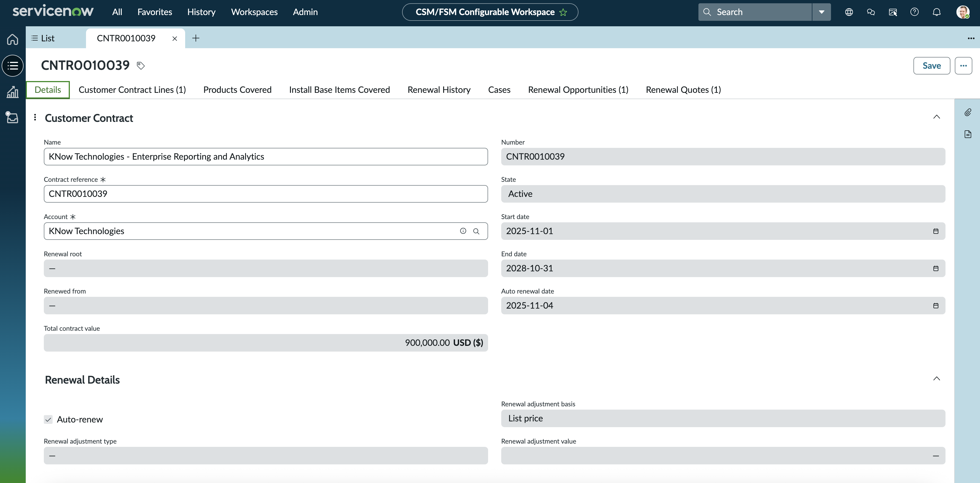This screenshot has height=483, width=980.
Task: Open document template icon in right panel
Action: [968, 134]
